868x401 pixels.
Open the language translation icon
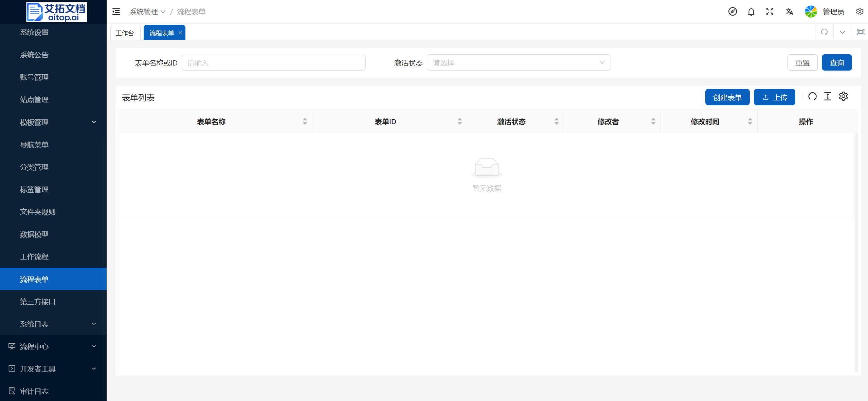coord(789,12)
